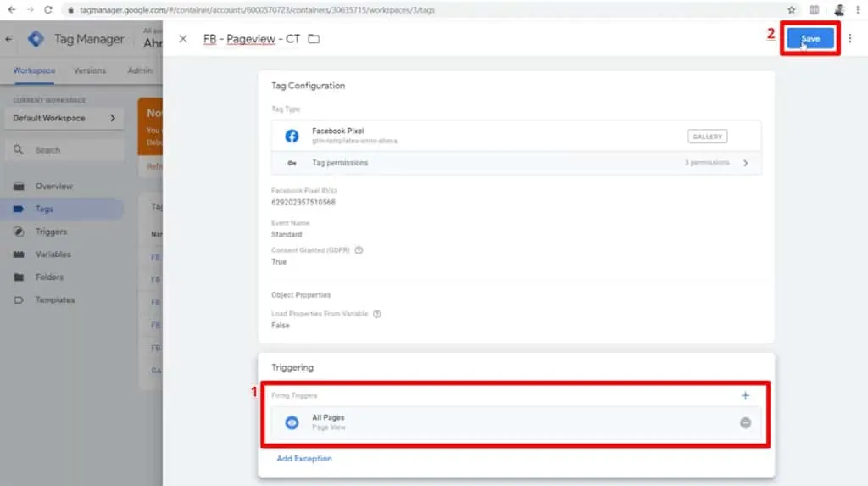Click browser forward button
Image resolution: width=868 pixels, height=486 pixels.
30,10
